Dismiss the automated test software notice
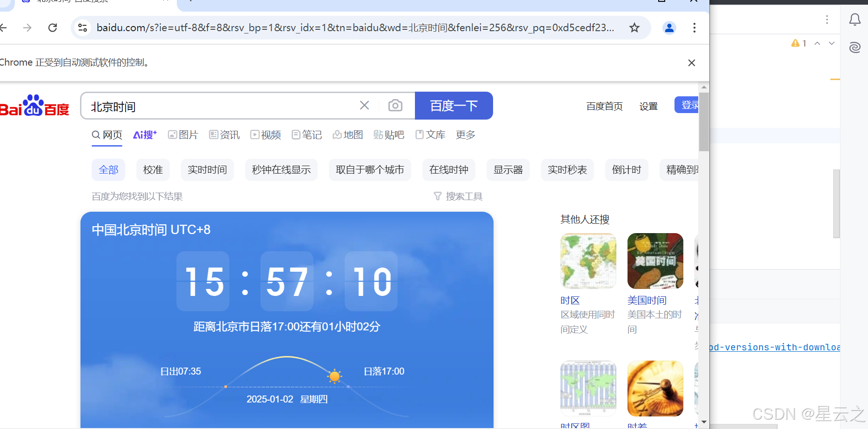868x429 pixels. tap(692, 63)
